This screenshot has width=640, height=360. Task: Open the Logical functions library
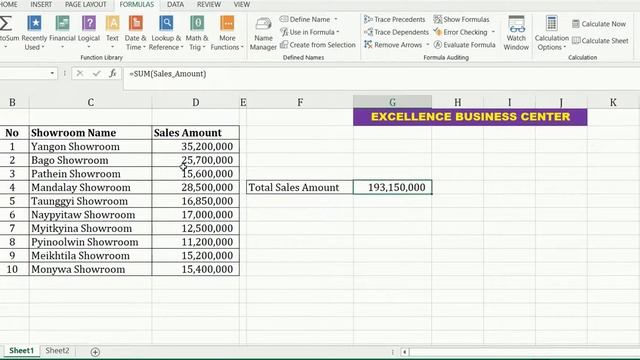click(89, 33)
